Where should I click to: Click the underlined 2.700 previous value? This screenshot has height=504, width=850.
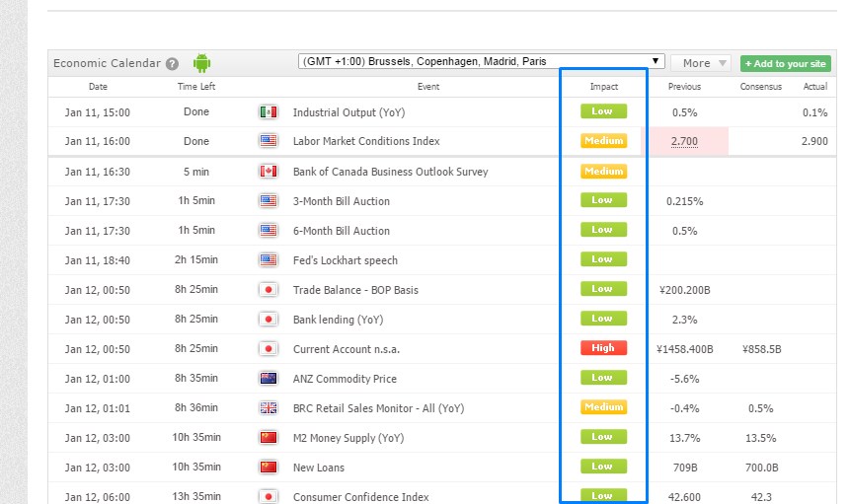(x=684, y=142)
